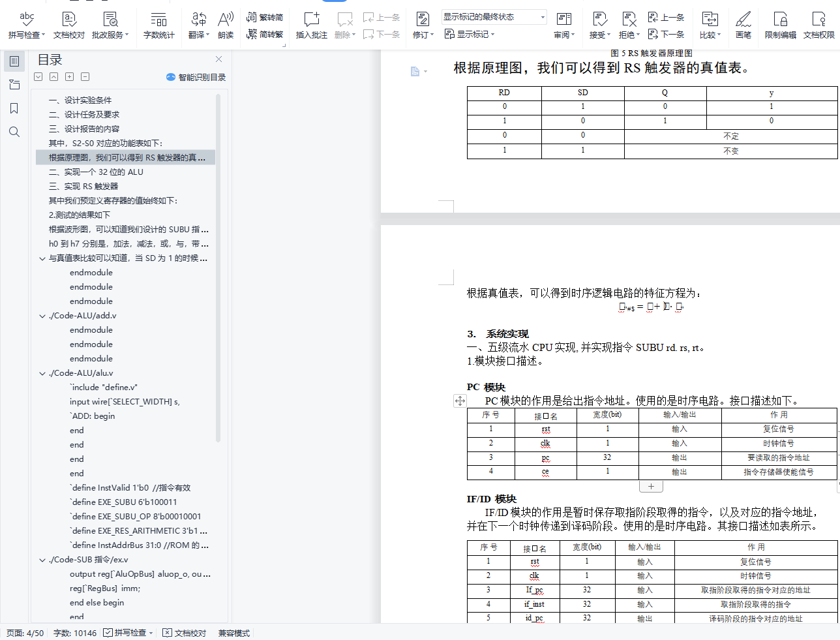The height and width of the screenshot is (640, 840).
Task: Click the table move handle beside PC table
Action: tap(460, 401)
